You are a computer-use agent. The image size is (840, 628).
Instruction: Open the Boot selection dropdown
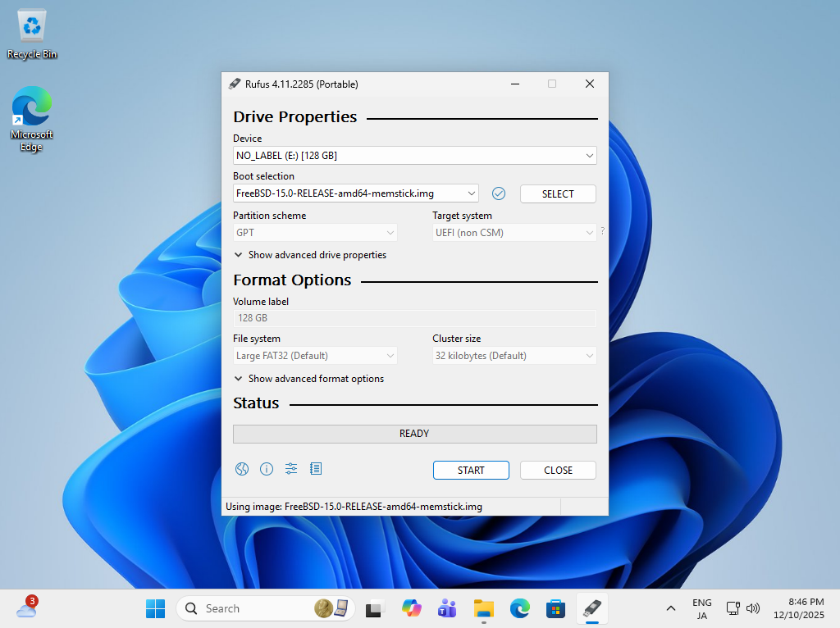[355, 193]
